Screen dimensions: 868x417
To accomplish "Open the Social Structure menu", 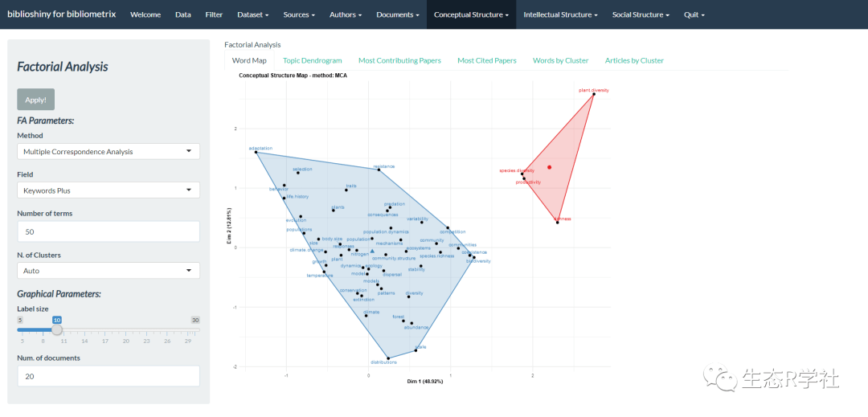I will point(641,14).
